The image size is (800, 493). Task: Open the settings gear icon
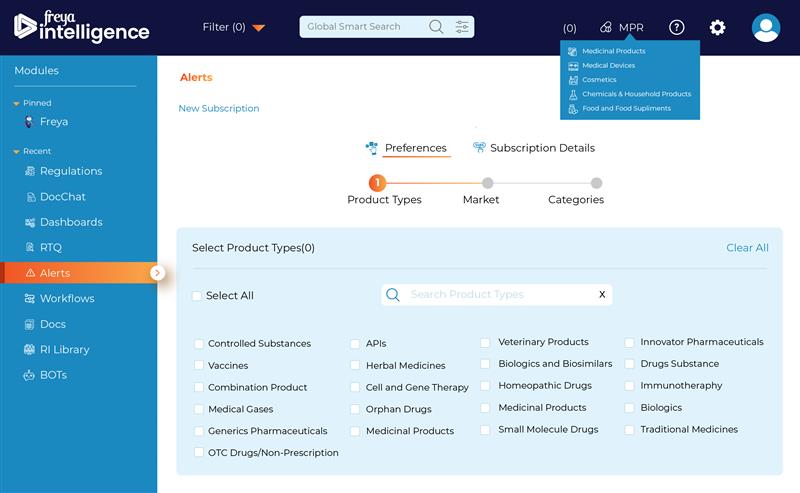click(717, 27)
